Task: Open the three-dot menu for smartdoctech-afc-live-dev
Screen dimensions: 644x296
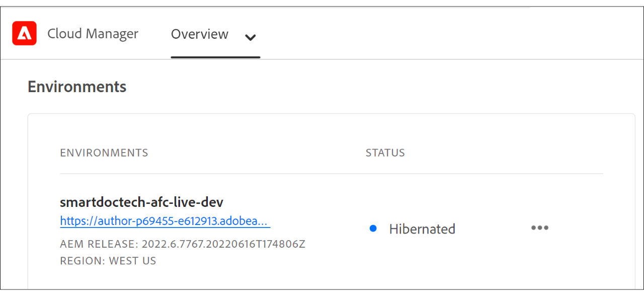Action: [x=539, y=228]
